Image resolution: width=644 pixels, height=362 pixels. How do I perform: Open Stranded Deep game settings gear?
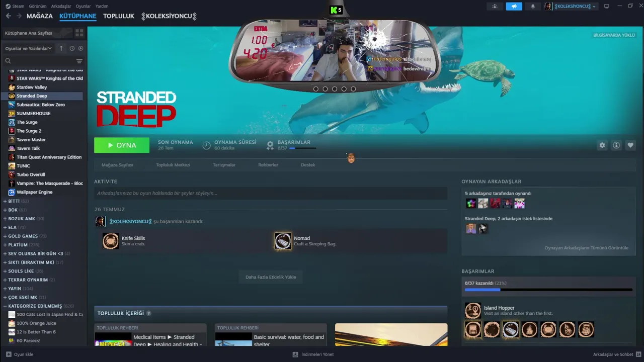[602, 145]
